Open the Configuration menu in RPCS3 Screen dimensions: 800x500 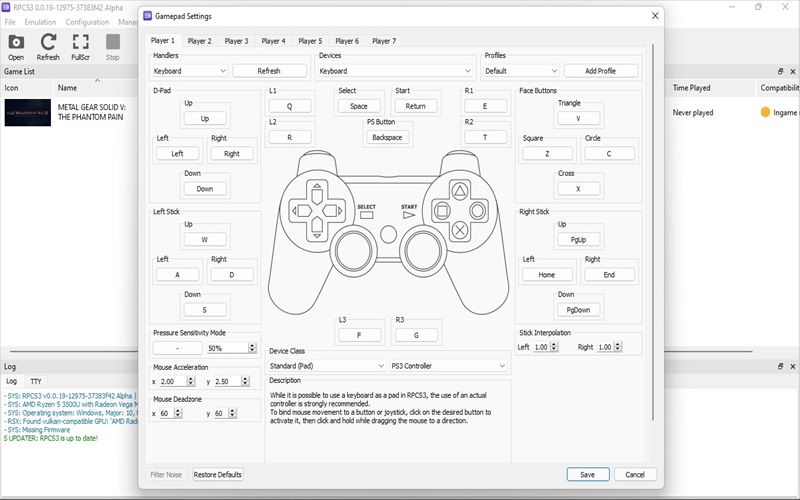point(87,22)
